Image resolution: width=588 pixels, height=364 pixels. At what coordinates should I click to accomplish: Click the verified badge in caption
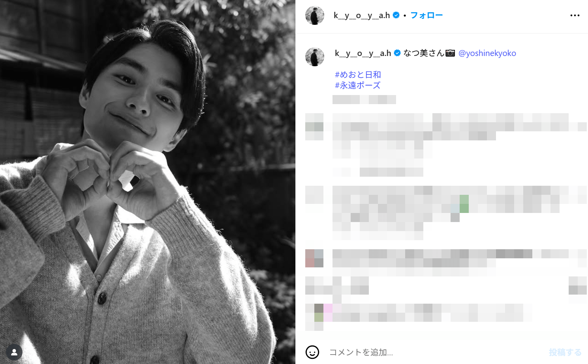pyautogui.click(x=397, y=53)
